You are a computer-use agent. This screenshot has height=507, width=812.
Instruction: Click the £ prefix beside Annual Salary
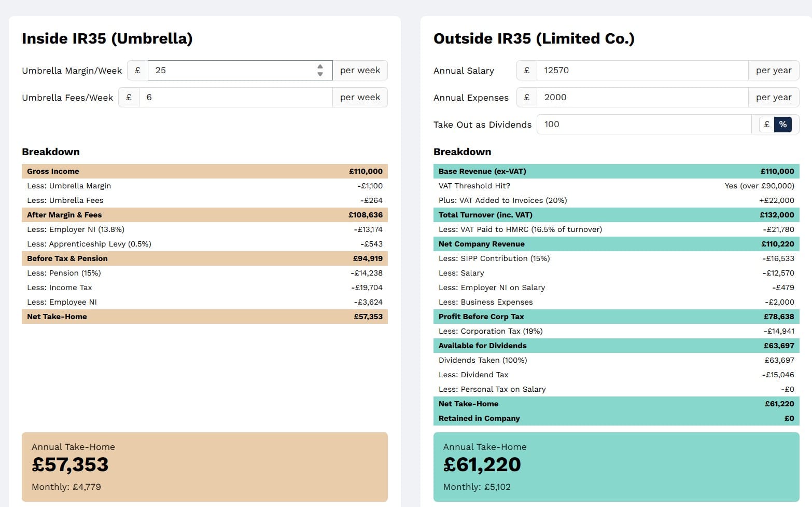click(526, 70)
